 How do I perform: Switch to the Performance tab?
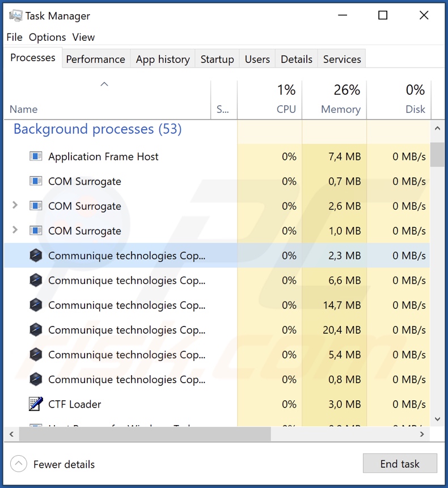pyautogui.click(x=96, y=59)
